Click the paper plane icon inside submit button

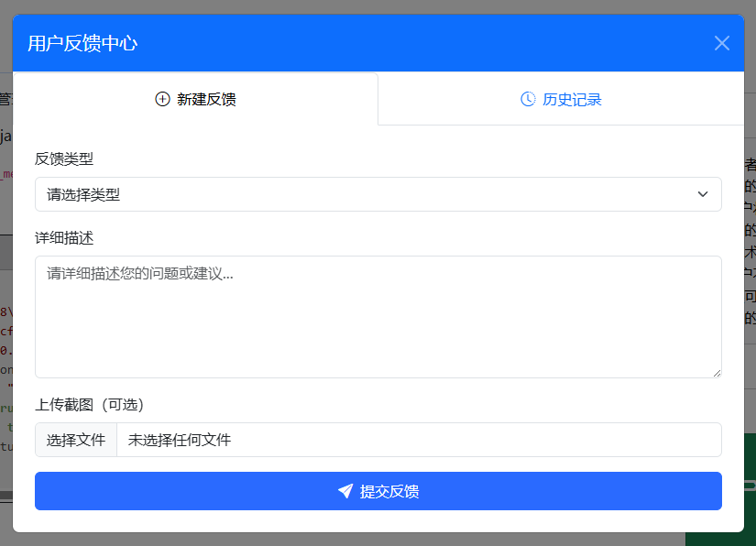point(345,491)
